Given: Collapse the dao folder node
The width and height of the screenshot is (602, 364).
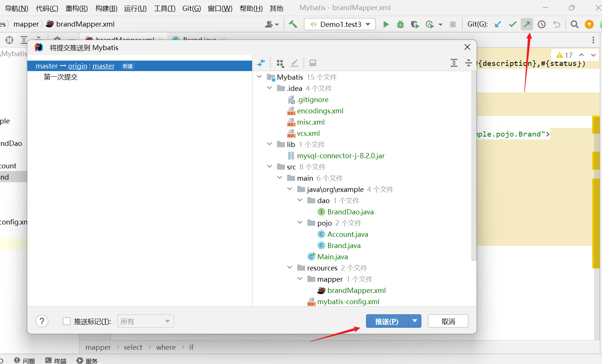Looking at the screenshot, I should coord(300,200).
